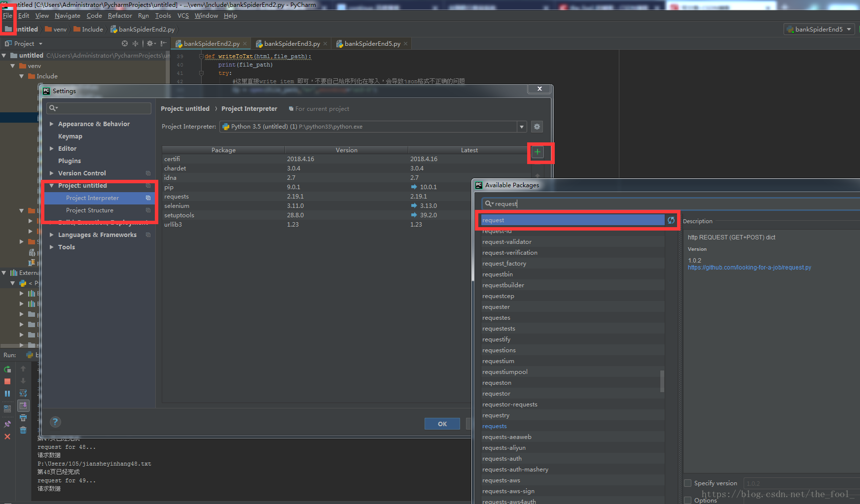Pause output in the Run panel
Viewport: 860px width, 504px height.
(7, 394)
